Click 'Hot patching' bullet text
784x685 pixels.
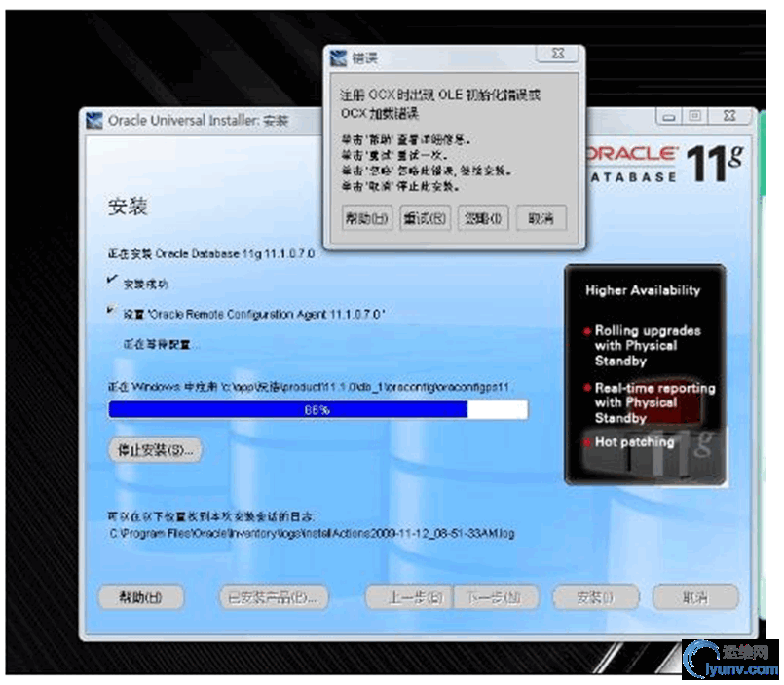(634, 441)
